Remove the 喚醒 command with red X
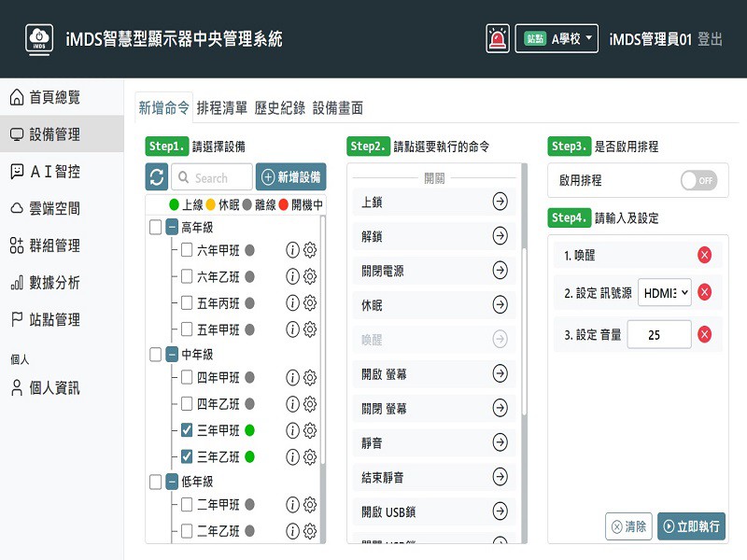The height and width of the screenshot is (560, 747). click(704, 255)
